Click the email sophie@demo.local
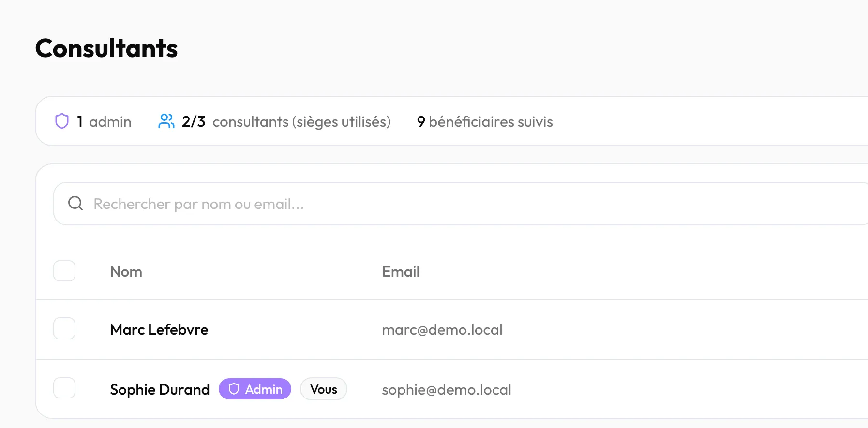Viewport: 868px width, 428px height. coord(447,389)
